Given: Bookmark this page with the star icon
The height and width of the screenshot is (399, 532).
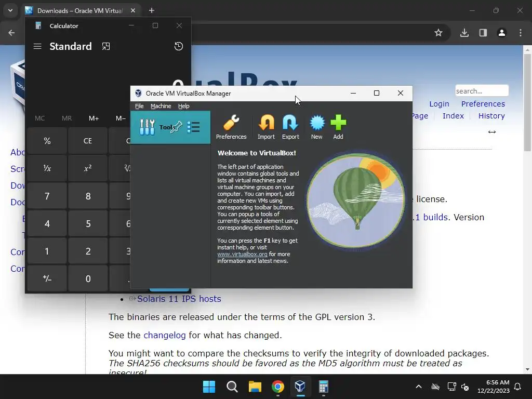Looking at the screenshot, I should [438, 33].
